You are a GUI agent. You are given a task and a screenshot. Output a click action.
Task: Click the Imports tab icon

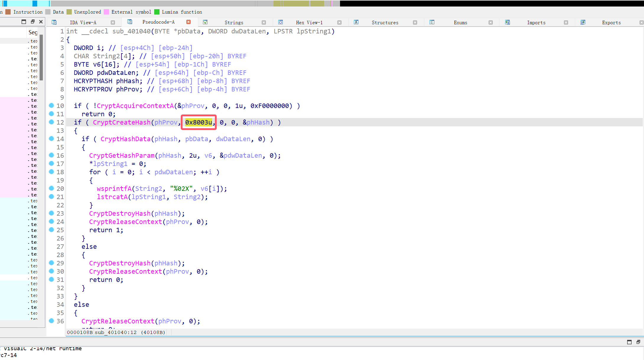(x=508, y=22)
